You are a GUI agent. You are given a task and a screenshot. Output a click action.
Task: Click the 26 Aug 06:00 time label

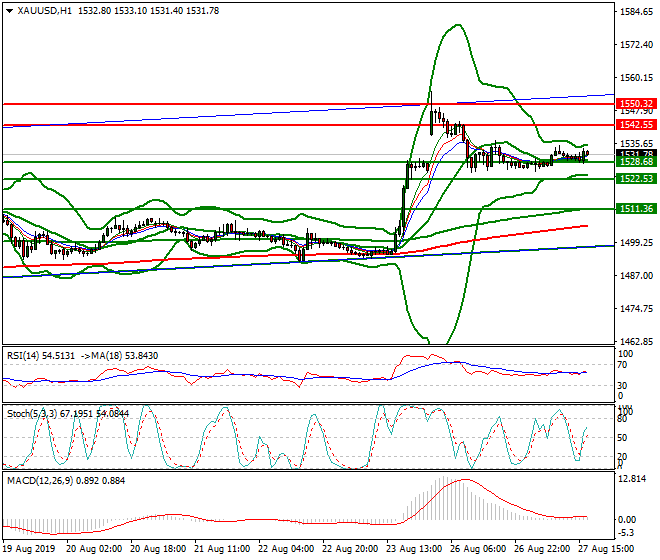coord(478,549)
